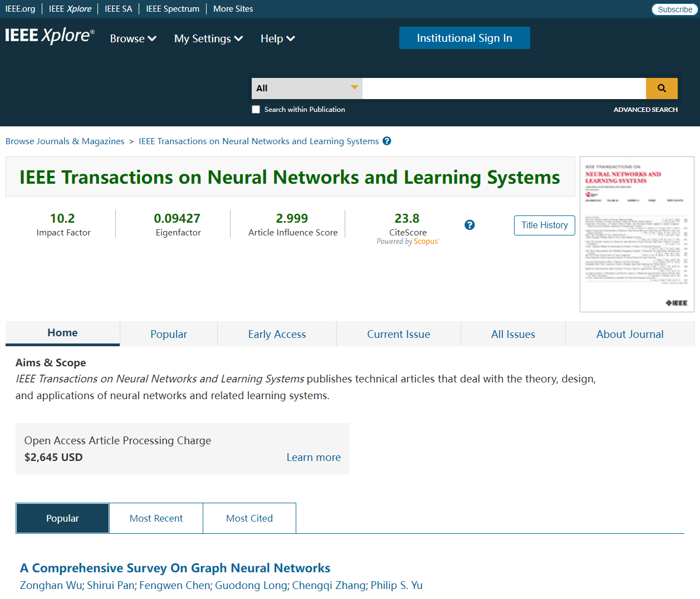Go to Browse Journals & Magazines breadcrumb

[65, 141]
